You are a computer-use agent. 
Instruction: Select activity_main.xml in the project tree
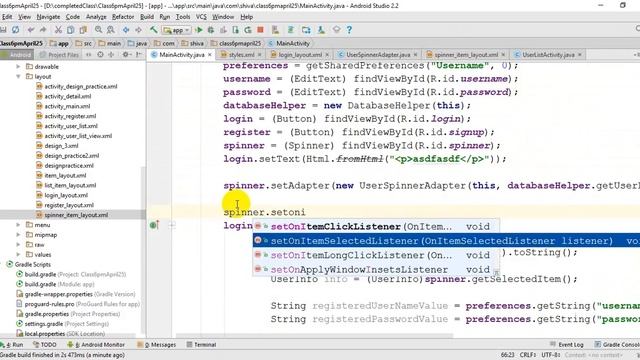tap(67, 106)
